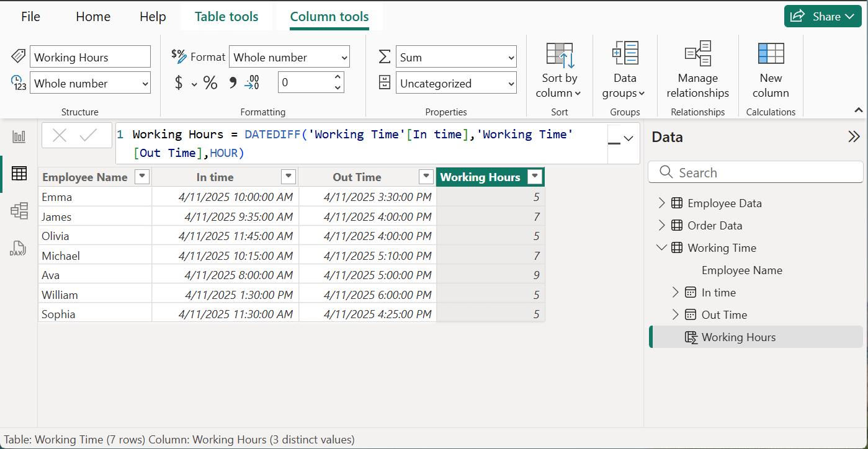Expand the Employee Data table

point(661,203)
